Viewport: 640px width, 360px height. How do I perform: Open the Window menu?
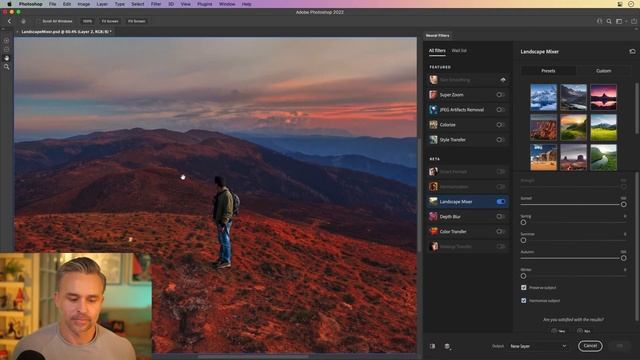[x=227, y=4]
